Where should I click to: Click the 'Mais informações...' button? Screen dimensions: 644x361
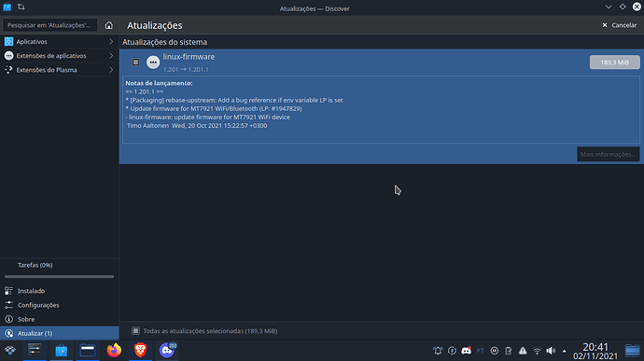point(608,154)
